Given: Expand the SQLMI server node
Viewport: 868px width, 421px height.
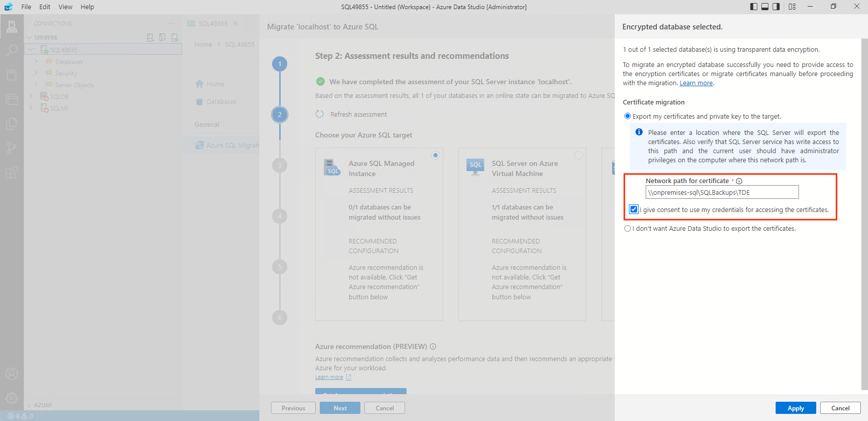Looking at the screenshot, I should click(31, 108).
